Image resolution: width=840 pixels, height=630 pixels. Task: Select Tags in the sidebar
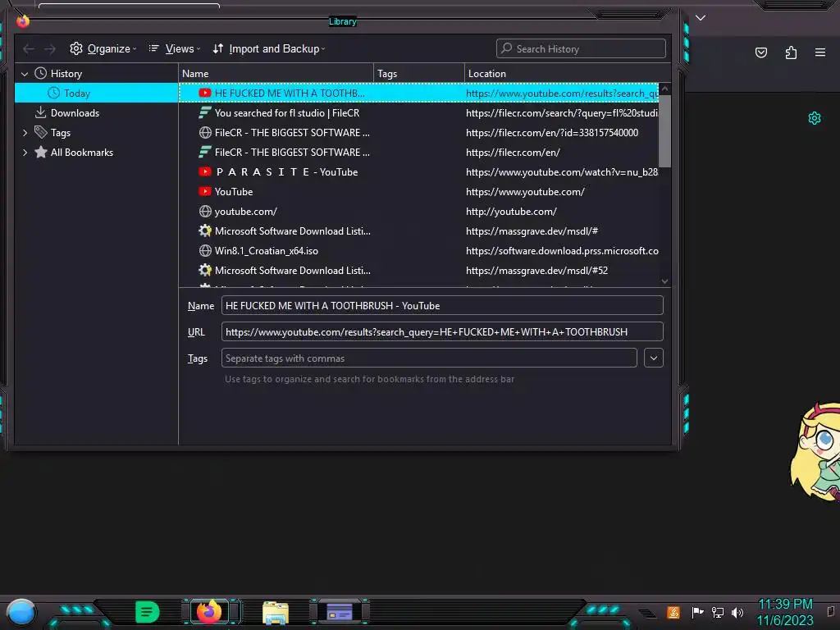coord(61,133)
